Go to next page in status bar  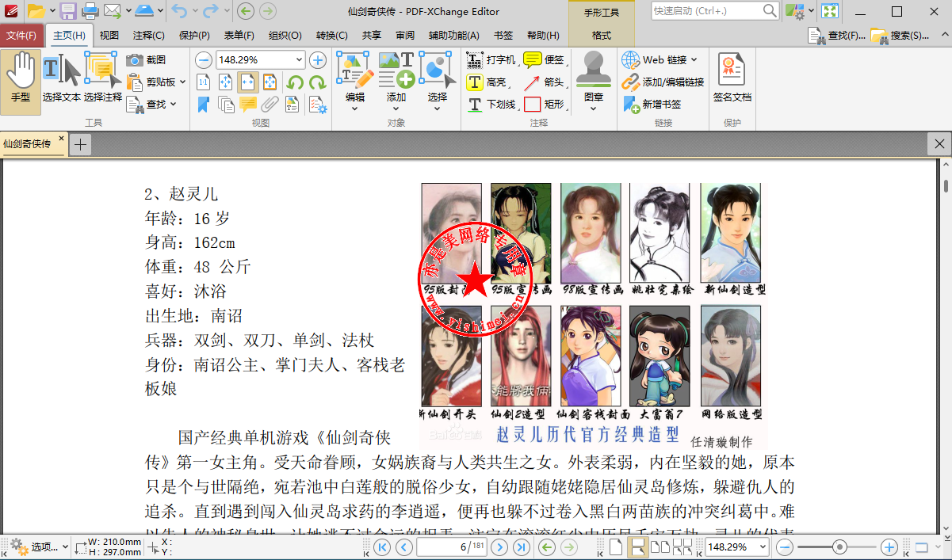(x=499, y=547)
